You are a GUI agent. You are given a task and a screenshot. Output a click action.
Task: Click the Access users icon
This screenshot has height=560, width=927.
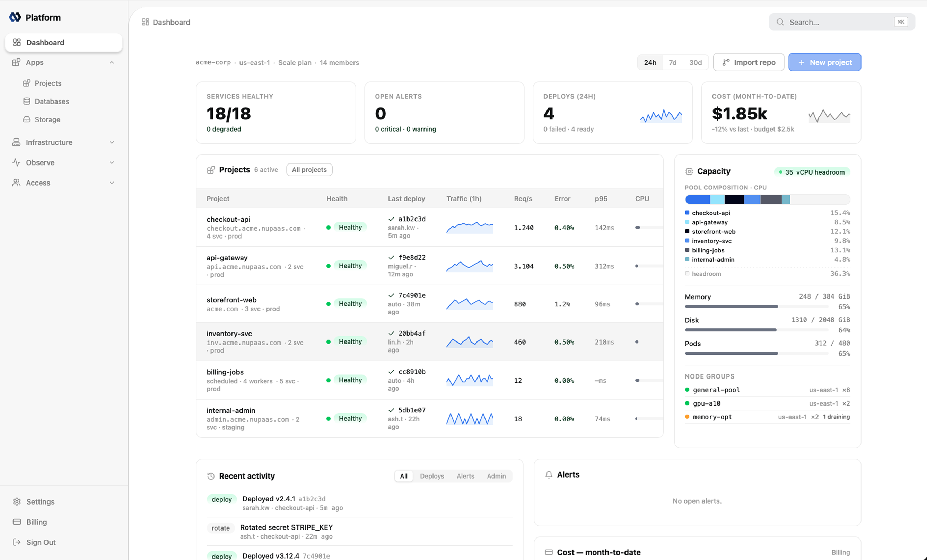tap(16, 183)
